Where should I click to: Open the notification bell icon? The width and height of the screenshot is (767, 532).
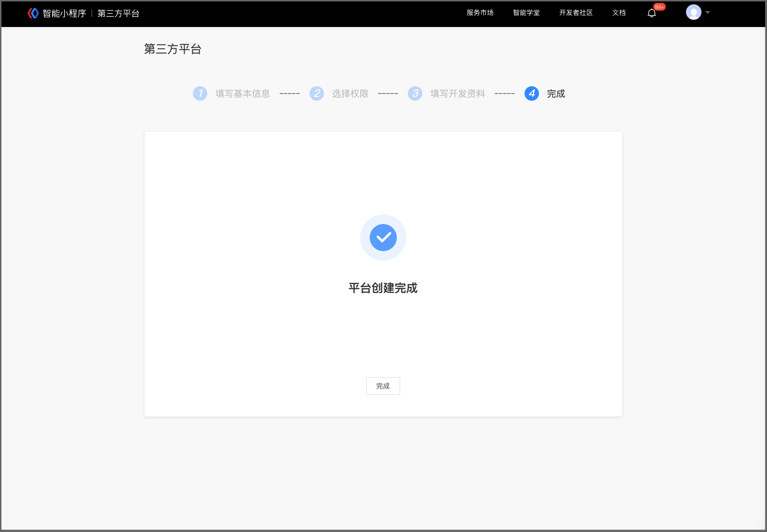652,13
